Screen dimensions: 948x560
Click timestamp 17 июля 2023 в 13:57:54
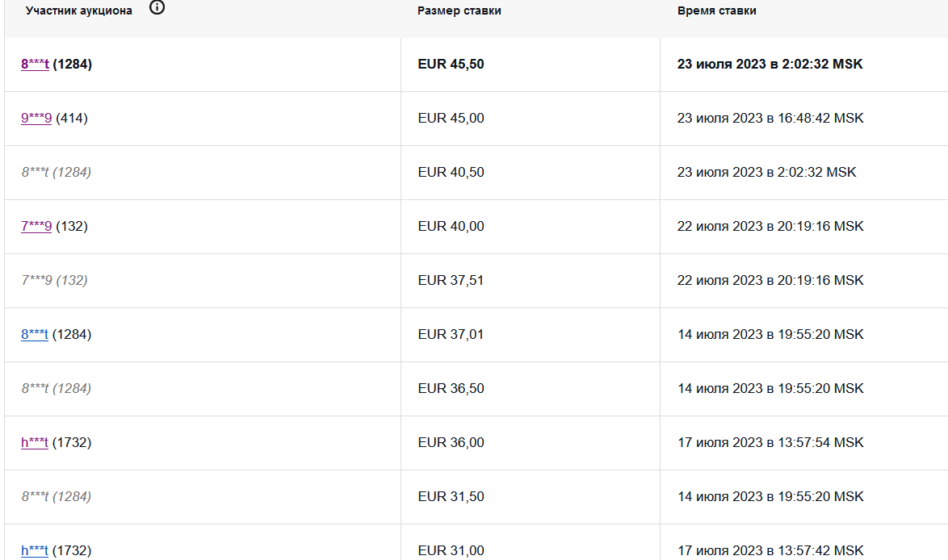pyautogui.click(x=770, y=442)
